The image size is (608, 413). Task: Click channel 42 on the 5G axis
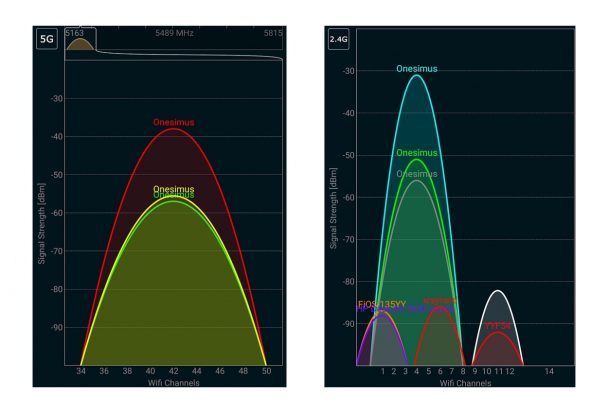pos(173,371)
